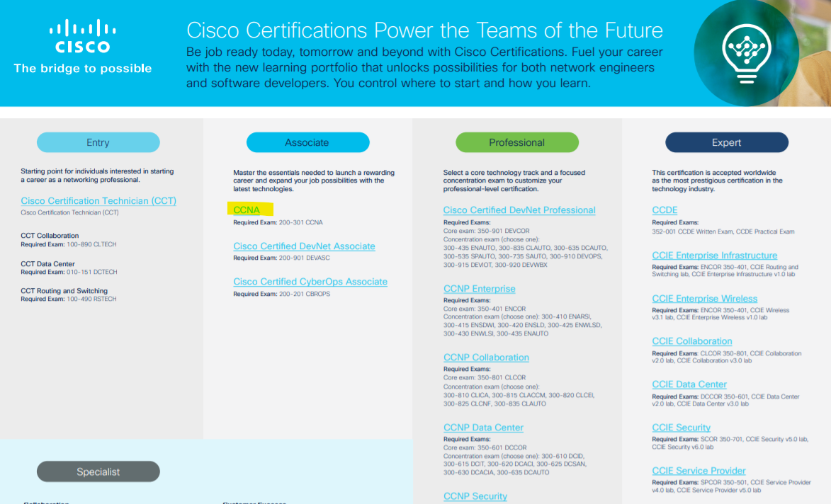Click exam text '100-490 RSTECH'

[x=91, y=299]
